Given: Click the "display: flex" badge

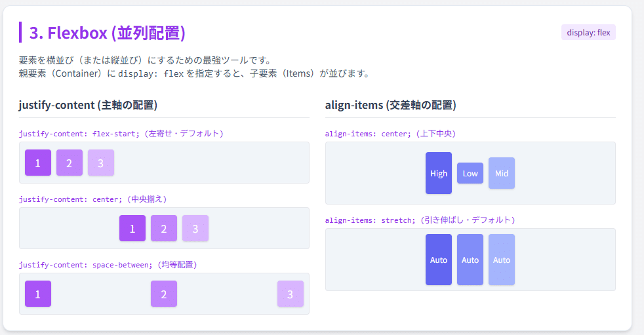Looking at the screenshot, I should [588, 32].
